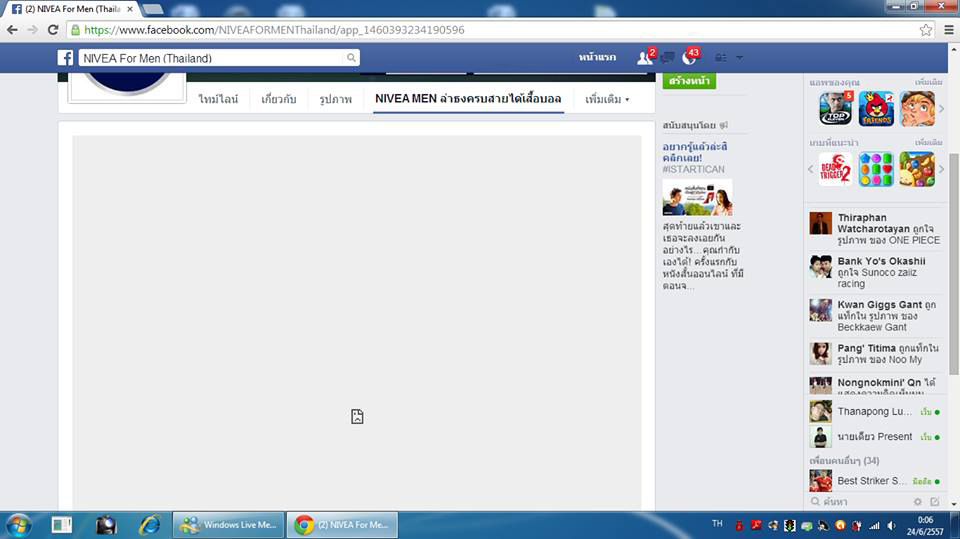Open the Windows Start button
The width and height of the screenshot is (960, 539).
tap(18, 525)
